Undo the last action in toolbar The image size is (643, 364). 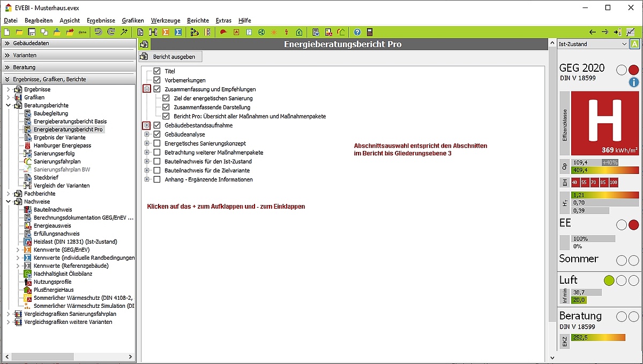(x=98, y=32)
